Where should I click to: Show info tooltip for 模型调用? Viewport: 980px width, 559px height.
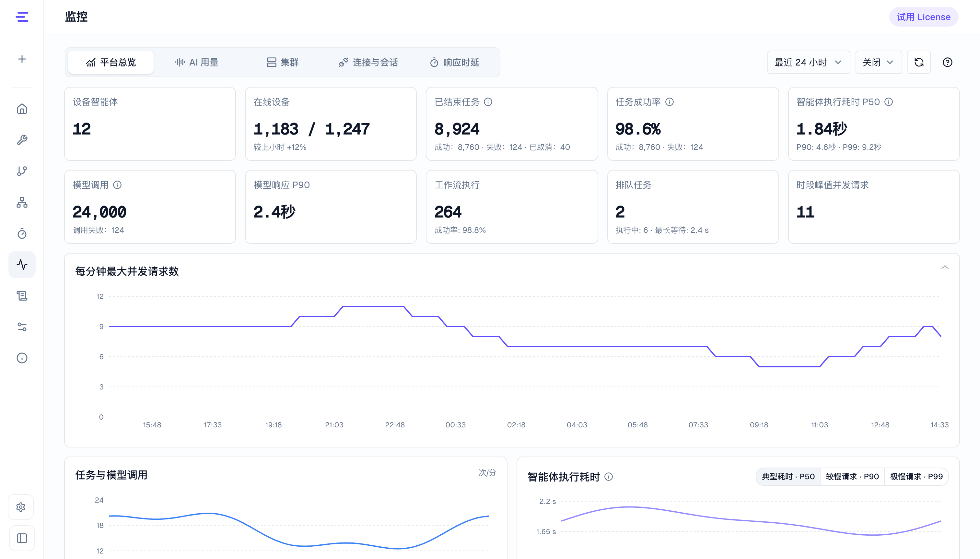pos(117,185)
